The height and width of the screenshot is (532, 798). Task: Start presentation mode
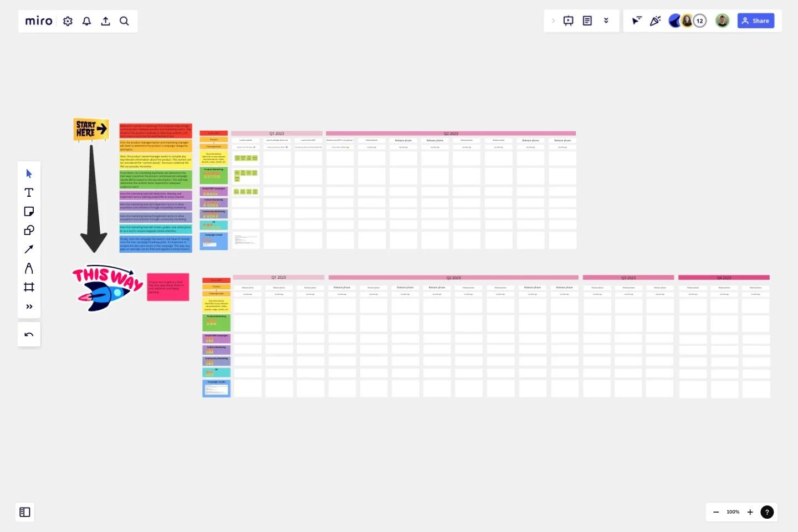point(568,21)
